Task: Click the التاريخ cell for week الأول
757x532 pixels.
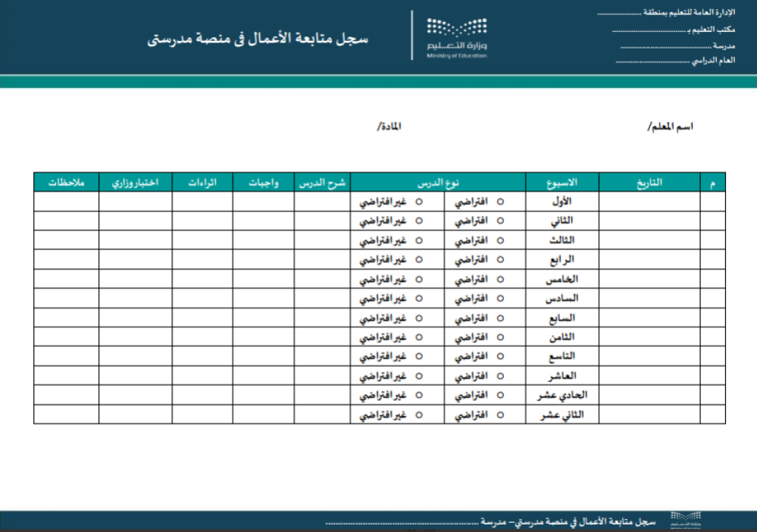Action: (x=649, y=202)
